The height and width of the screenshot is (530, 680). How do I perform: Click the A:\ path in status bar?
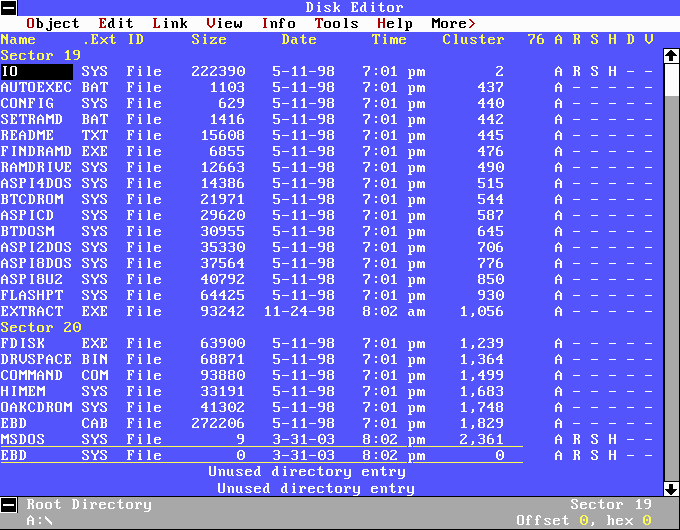39,520
